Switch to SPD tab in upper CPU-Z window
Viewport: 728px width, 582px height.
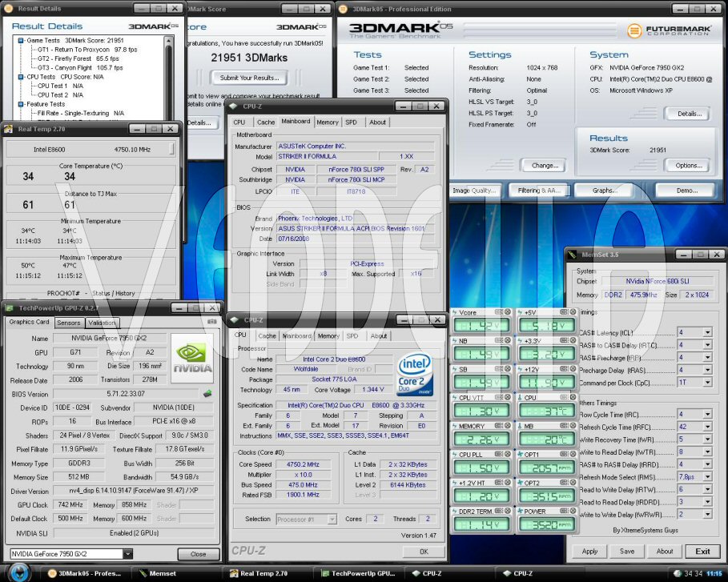click(x=351, y=122)
